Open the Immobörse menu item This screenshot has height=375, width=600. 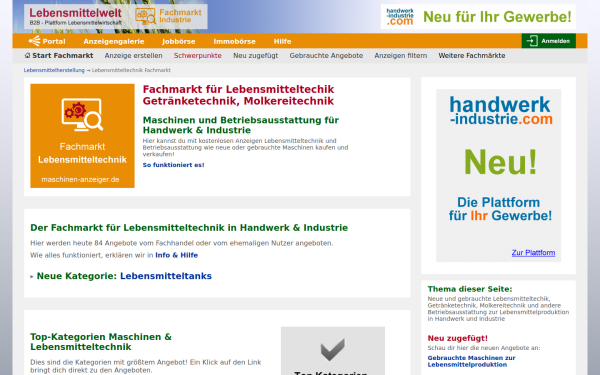(234, 41)
